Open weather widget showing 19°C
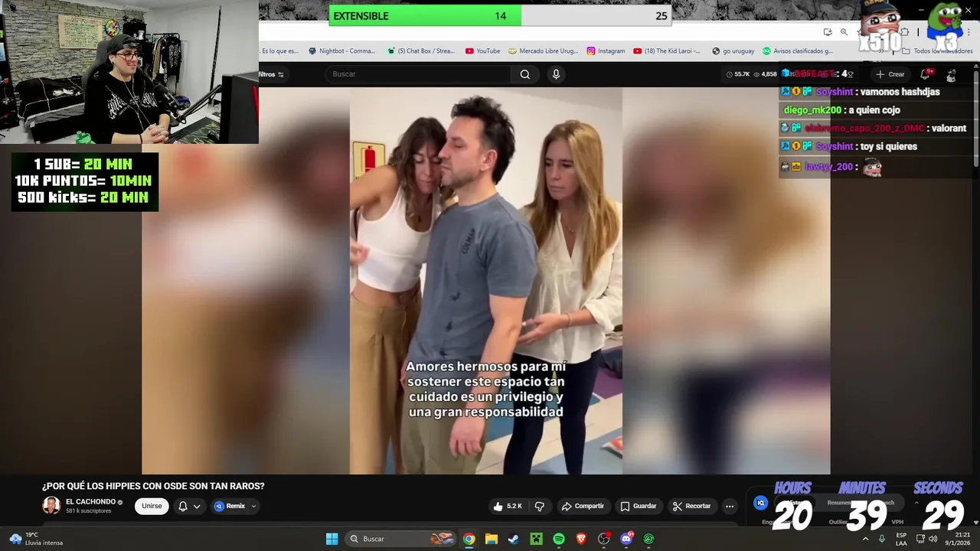Image resolution: width=980 pixels, height=551 pixels. point(36,539)
